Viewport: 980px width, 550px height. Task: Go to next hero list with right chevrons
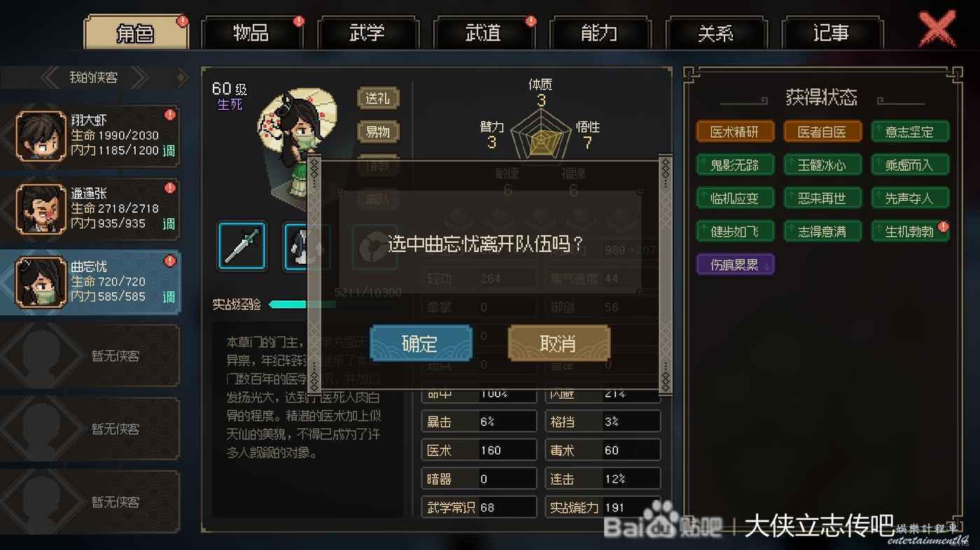pos(140,78)
